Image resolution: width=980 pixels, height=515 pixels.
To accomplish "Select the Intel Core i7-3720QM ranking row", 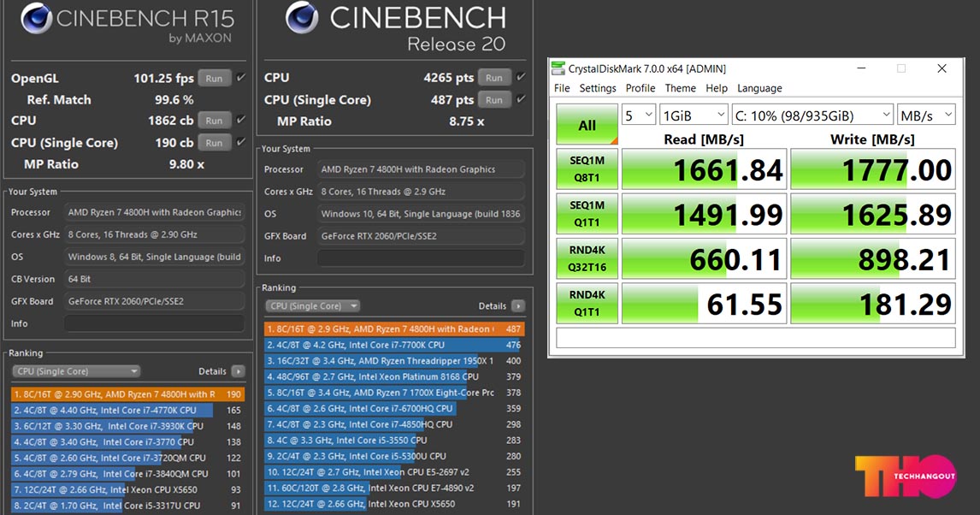I will pyautogui.click(x=127, y=459).
